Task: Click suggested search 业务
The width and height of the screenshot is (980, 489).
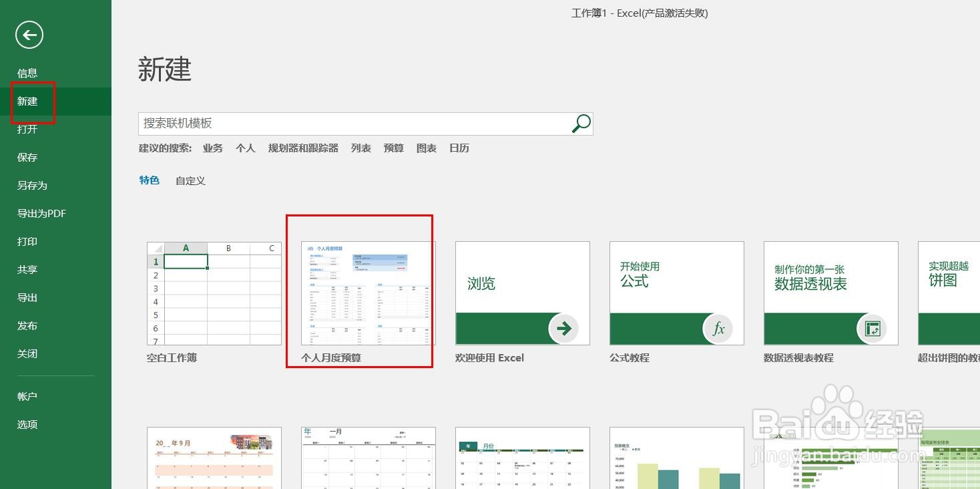Action: [213, 148]
